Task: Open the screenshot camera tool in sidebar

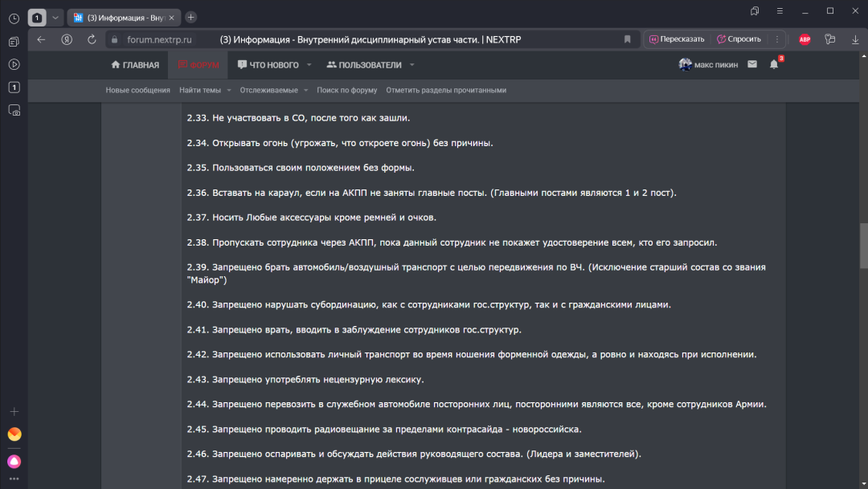Action: tap(14, 111)
